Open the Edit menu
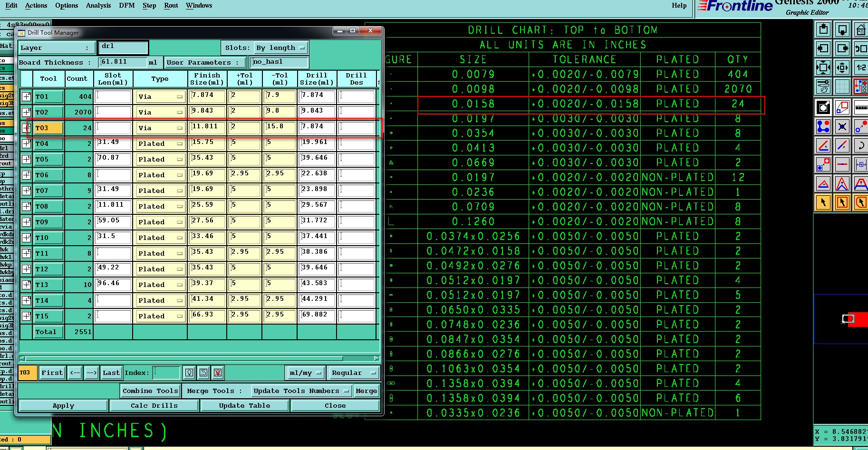 point(11,5)
